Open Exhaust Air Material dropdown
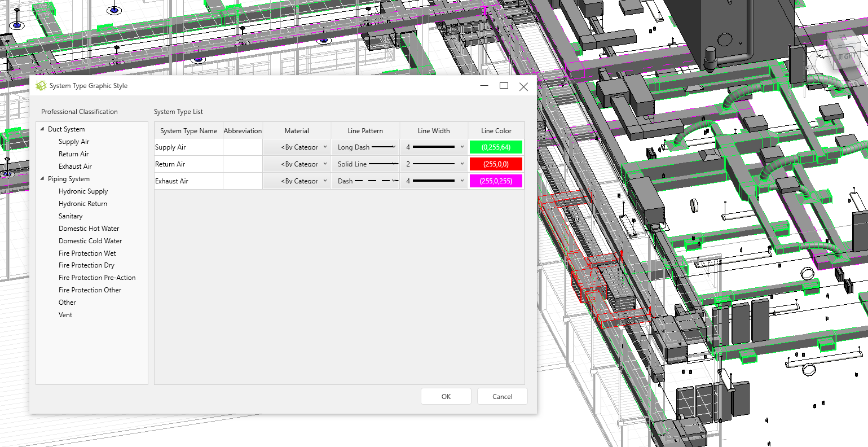The image size is (868, 447). (297, 181)
